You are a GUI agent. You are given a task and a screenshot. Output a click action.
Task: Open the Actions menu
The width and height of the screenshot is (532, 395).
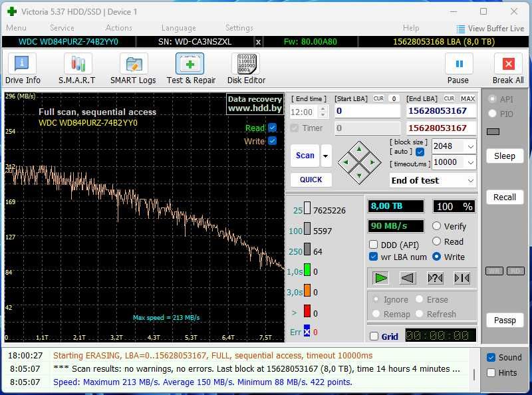coord(119,28)
